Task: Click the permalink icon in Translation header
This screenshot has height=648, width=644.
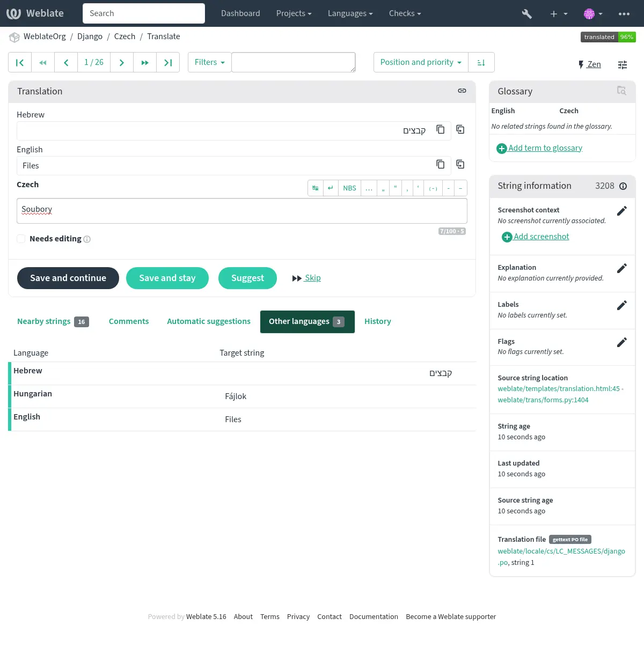Action: pos(462,91)
